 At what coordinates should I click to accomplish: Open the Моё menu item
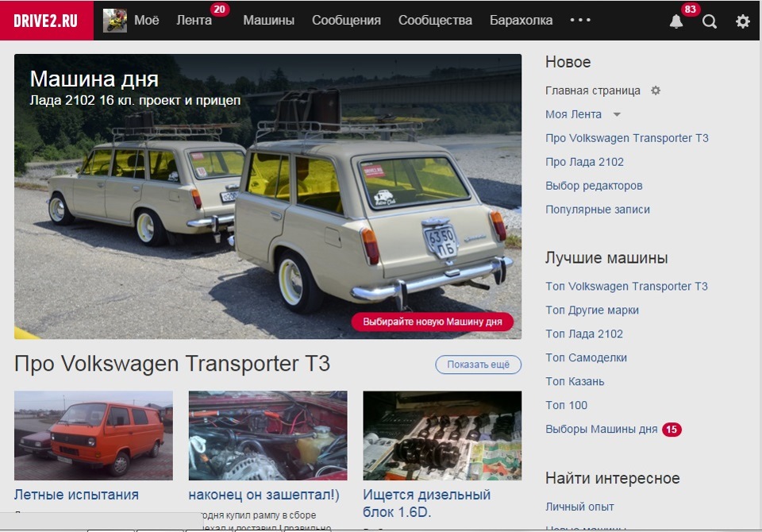pos(146,21)
